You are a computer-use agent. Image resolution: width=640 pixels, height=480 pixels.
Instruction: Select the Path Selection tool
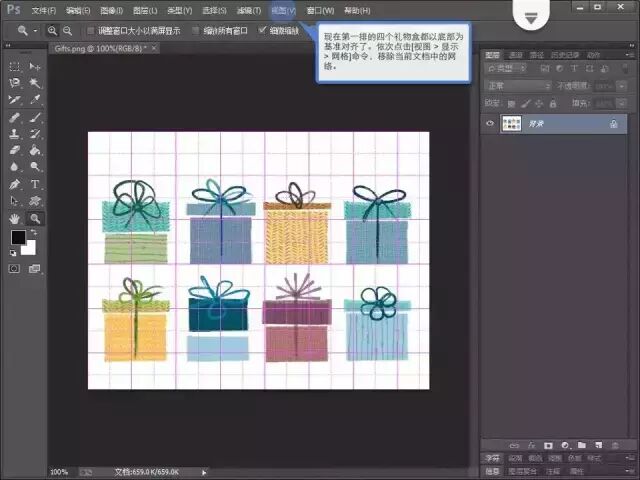[15, 201]
